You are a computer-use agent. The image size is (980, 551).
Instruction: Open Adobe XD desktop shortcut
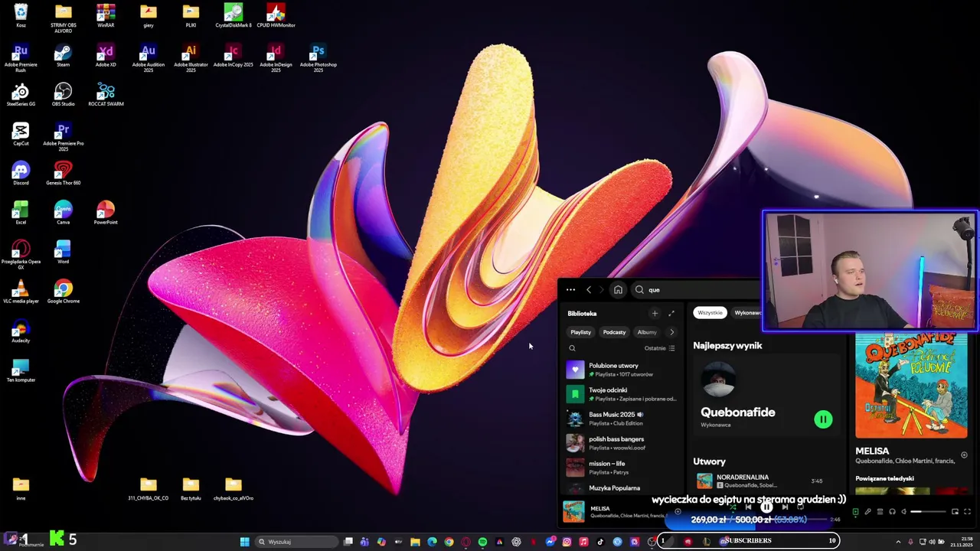pyautogui.click(x=106, y=55)
